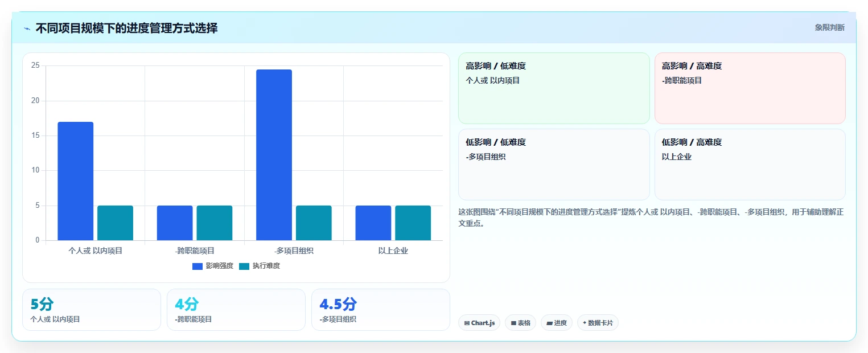
Task: Open the 低影响 / 低难度 quadrant card
Action: [x=554, y=165]
